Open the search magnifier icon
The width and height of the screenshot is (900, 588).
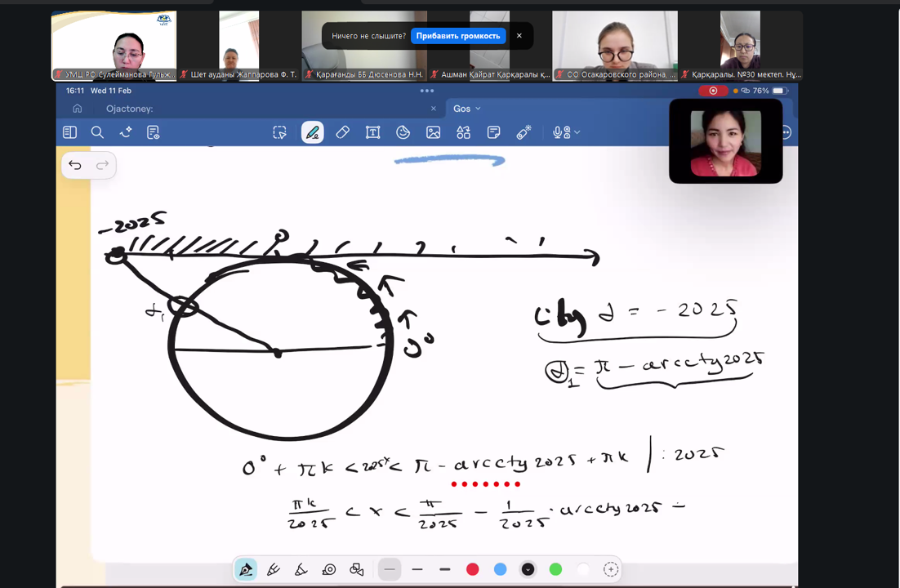coord(97,132)
